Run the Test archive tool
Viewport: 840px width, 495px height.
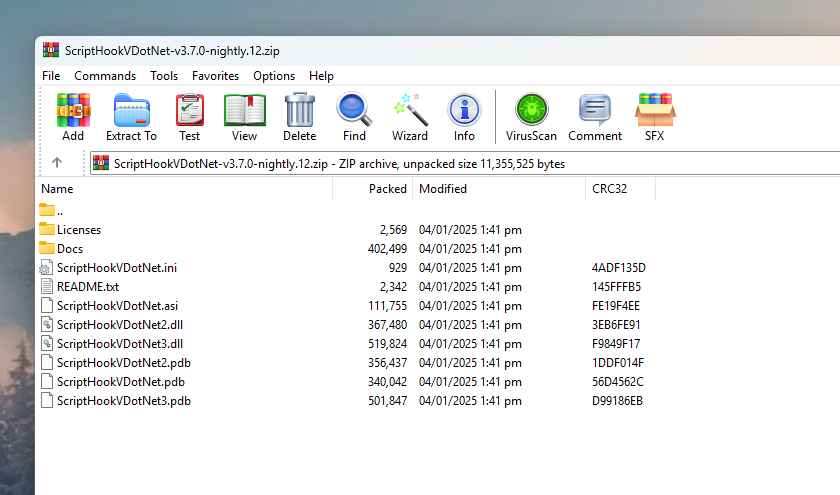coord(190,110)
